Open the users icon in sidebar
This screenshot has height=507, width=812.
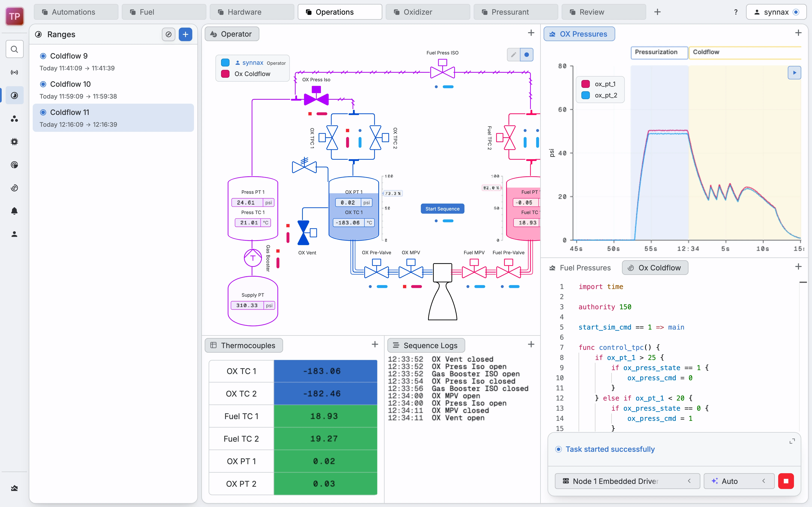[14, 234]
